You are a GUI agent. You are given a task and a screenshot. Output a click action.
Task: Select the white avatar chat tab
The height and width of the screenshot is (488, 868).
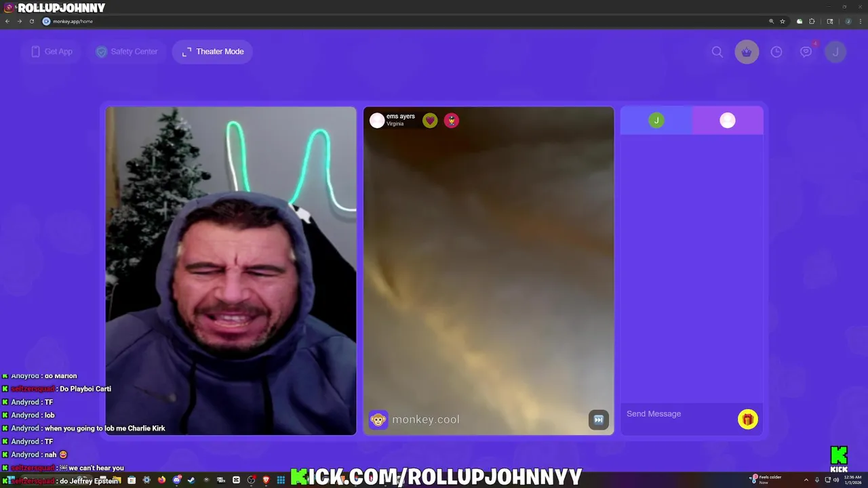click(728, 121)
